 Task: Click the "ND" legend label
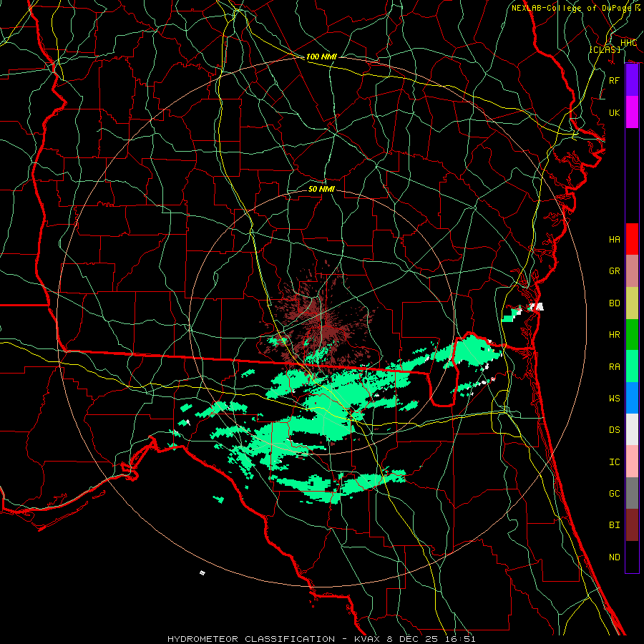coord(615,557)
